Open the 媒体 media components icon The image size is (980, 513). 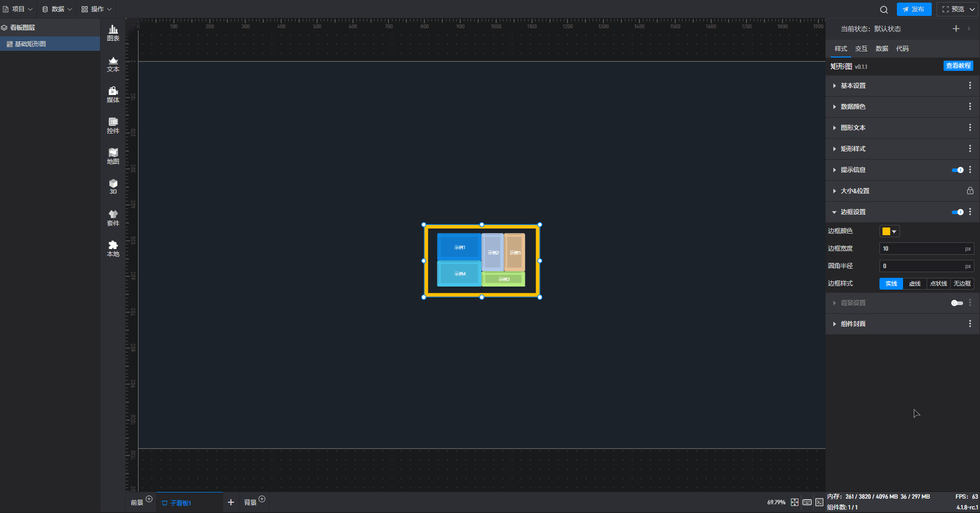113,94
